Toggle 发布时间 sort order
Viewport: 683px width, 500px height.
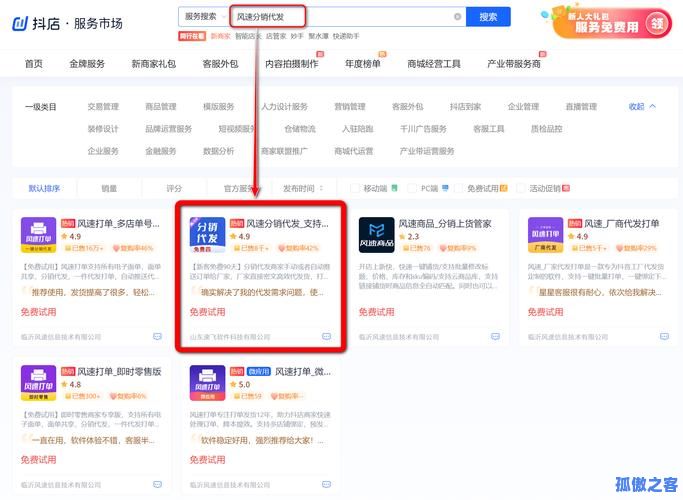(303, 188)
